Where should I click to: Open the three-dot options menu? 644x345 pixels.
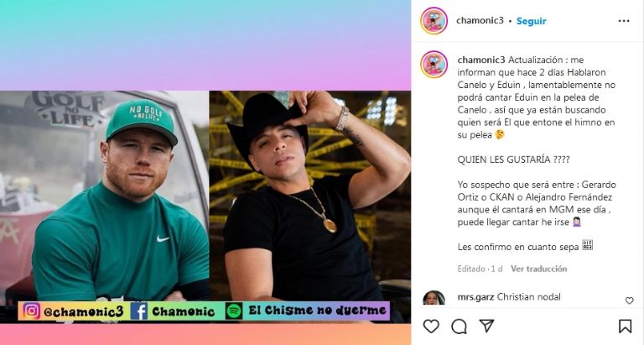click(624, 21)
